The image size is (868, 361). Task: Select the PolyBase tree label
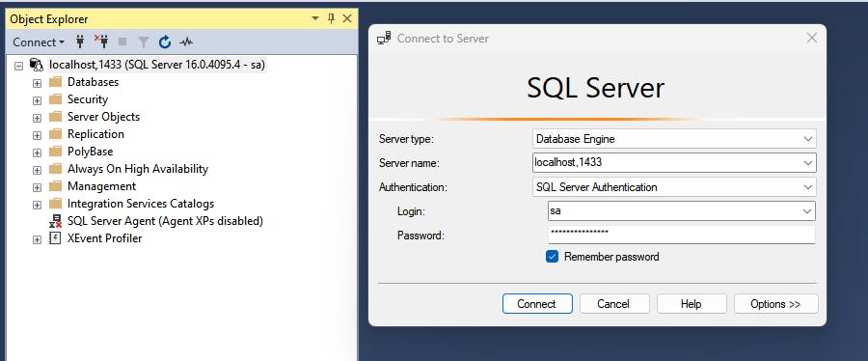[91, 152]
